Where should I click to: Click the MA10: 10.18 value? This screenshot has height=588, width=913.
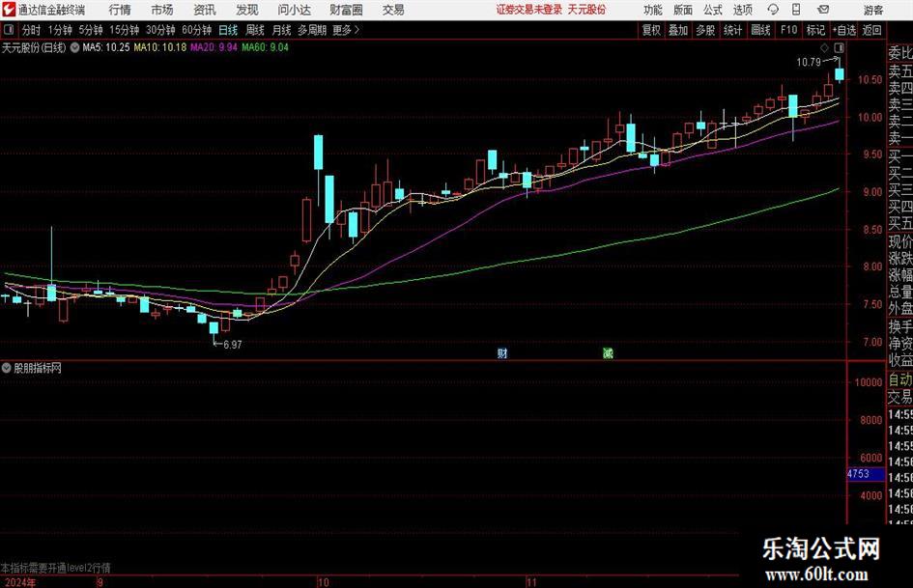(x=160, y=47)
